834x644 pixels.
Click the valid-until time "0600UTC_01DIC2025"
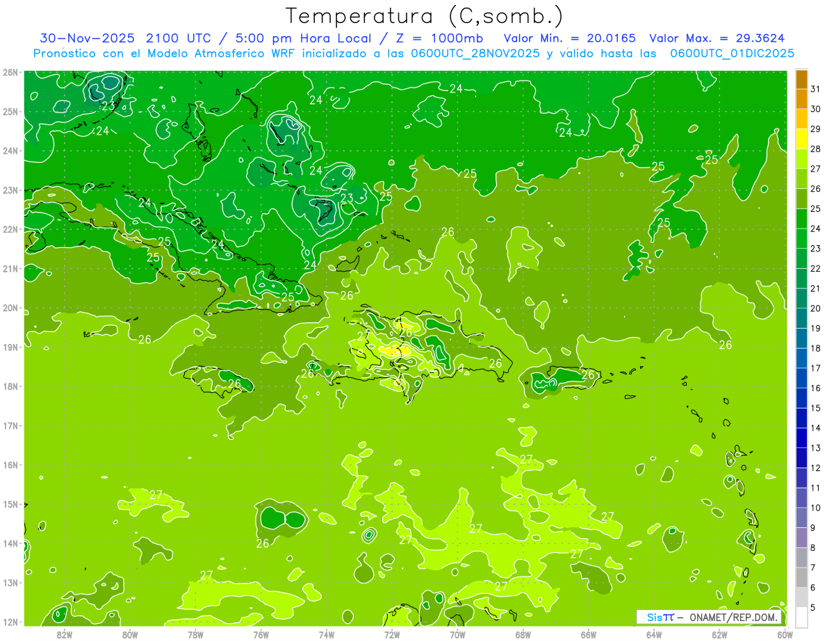(732, 53)
